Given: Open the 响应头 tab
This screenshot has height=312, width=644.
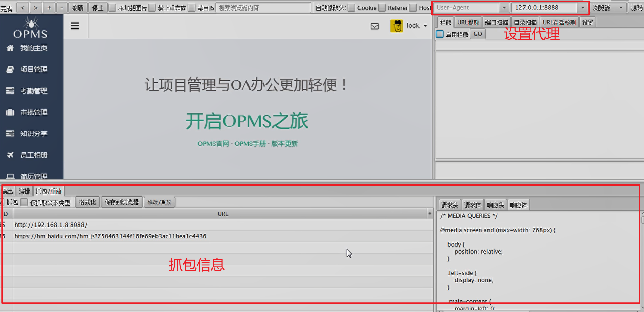Looking at the screenshot, I should coord(495,205).
